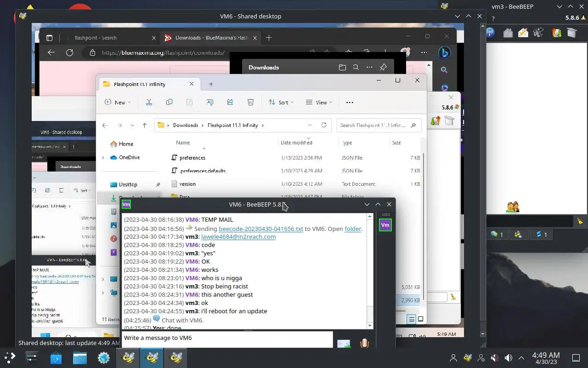Show hidden system tray icons chevron
Image resolution: width=588 pixels, height=368 pixels.
[x=521, y=357]
